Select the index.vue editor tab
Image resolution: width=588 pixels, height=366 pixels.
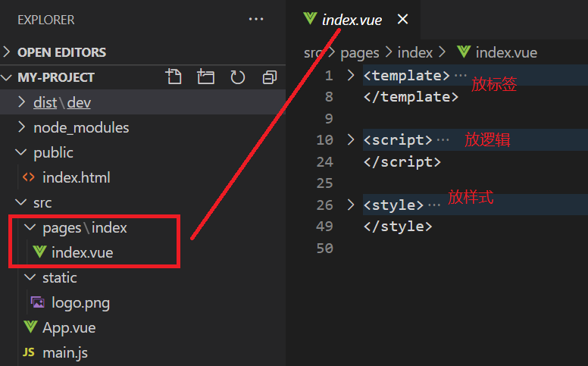[352, 20]
